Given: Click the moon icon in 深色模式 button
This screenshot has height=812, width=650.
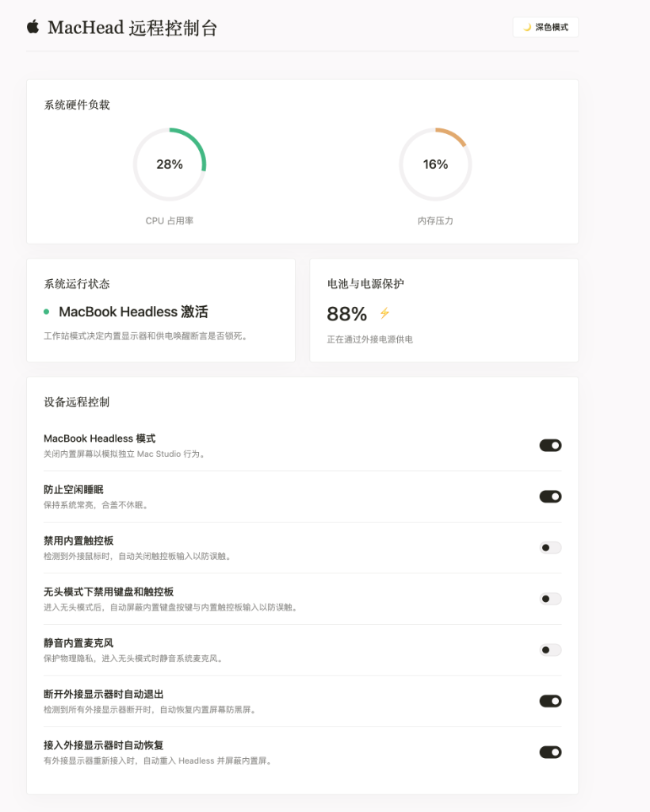Looking at the screenshot, I should coord(527,28).
